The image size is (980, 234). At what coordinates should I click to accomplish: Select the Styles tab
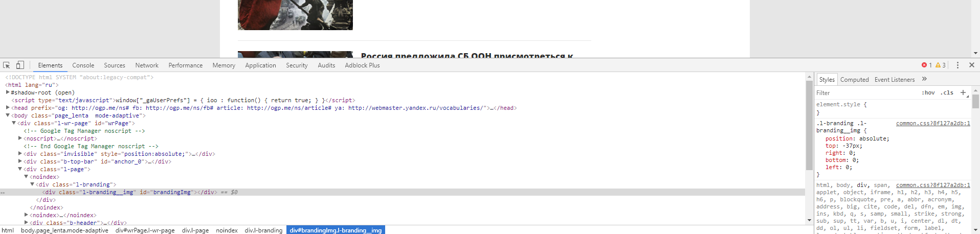(x=827, y=80)
